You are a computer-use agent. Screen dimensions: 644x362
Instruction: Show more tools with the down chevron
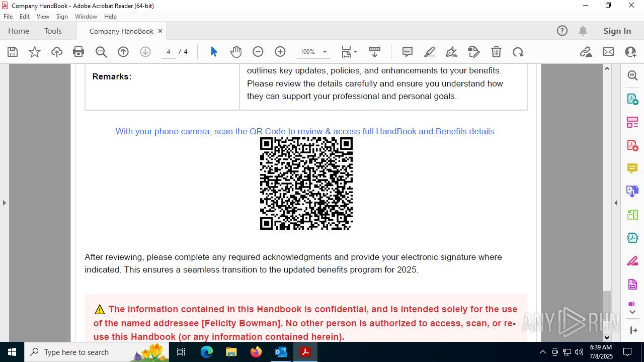coord(632,312)
